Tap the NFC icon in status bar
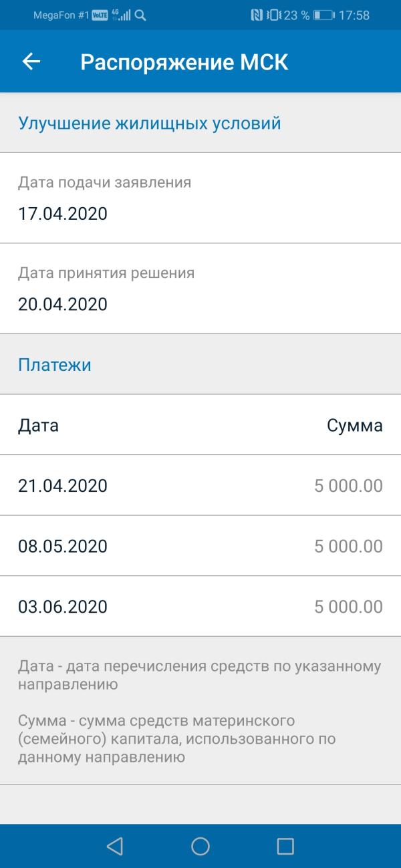 (257, 15)
